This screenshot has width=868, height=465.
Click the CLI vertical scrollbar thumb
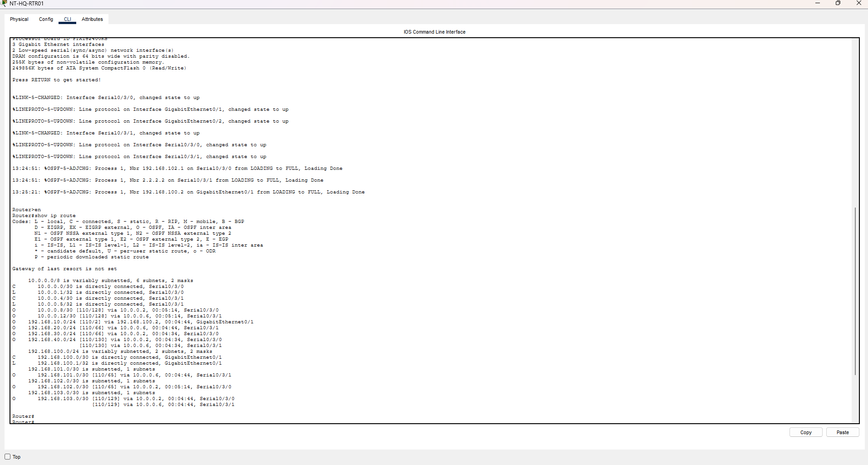(855, 291)
